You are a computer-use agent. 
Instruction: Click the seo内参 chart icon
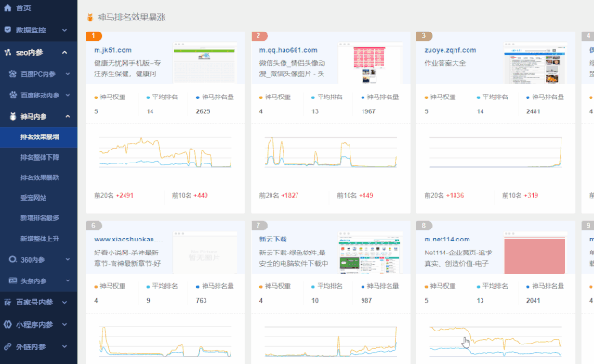[x=7, y=52]
